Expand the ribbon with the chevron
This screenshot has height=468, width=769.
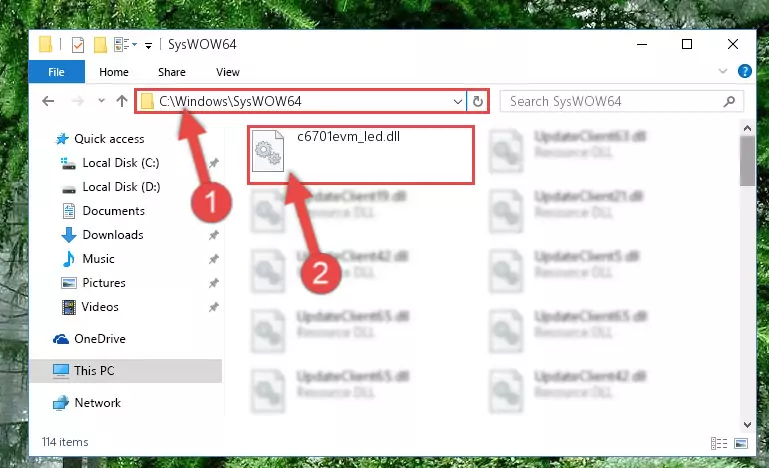pyautogui.click(x=722, y=71)
